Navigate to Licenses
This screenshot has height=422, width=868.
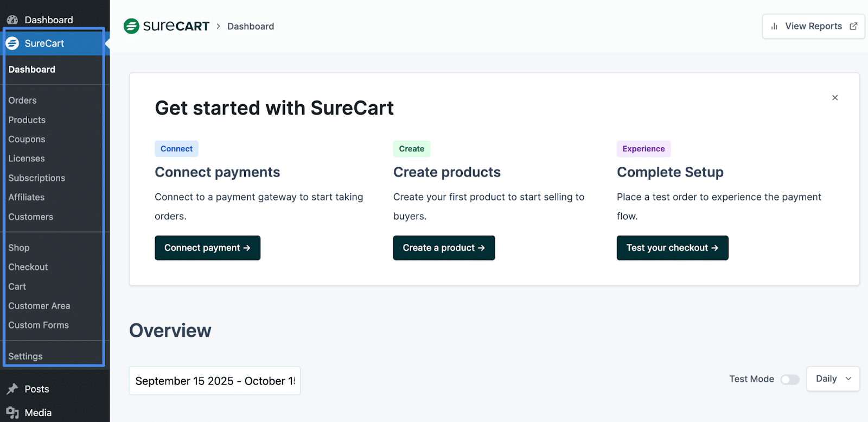pos(26,159)
